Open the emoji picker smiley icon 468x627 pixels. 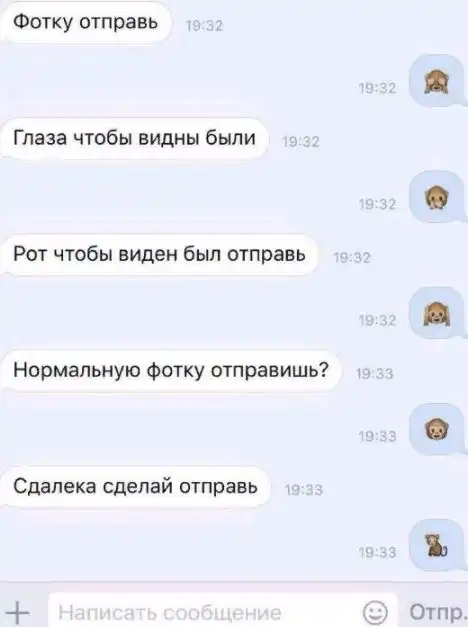pyautogui.click(x=375, y=612)
